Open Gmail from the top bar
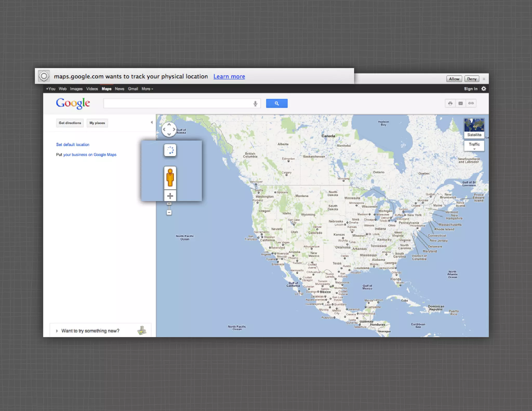Image resolution: width=532 pixels, height=411 pixels. click(x=133, y=89)
